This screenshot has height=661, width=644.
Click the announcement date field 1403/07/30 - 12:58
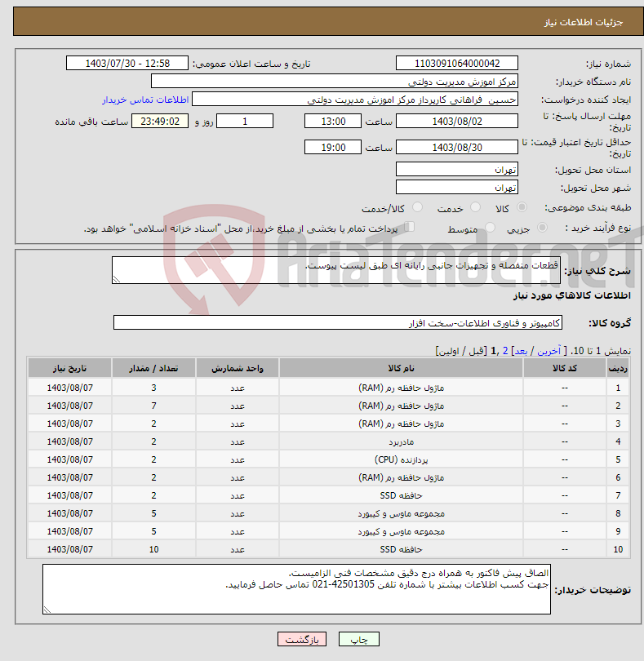pyautogui.click(x=127, y=63)
